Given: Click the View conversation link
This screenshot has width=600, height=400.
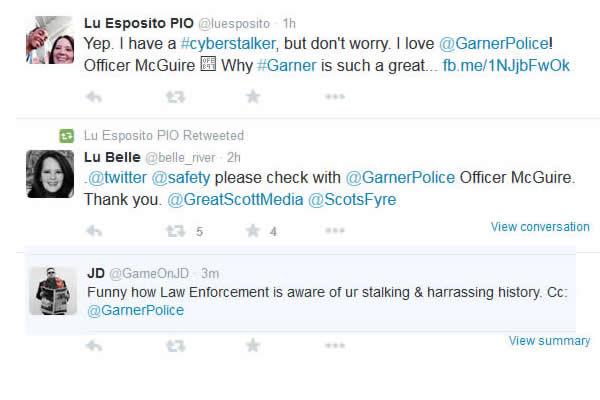Looking at the screenshot, I should tap(540, 227).
